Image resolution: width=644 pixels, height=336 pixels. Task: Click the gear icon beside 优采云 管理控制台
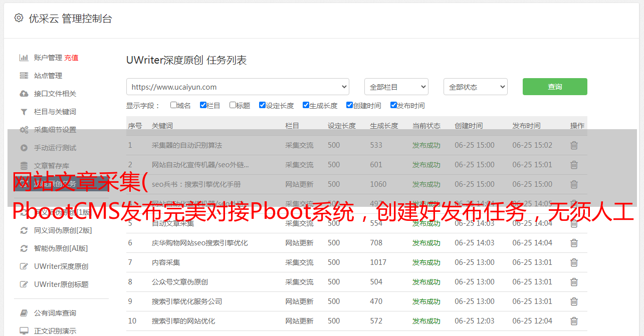pos(19,18)
